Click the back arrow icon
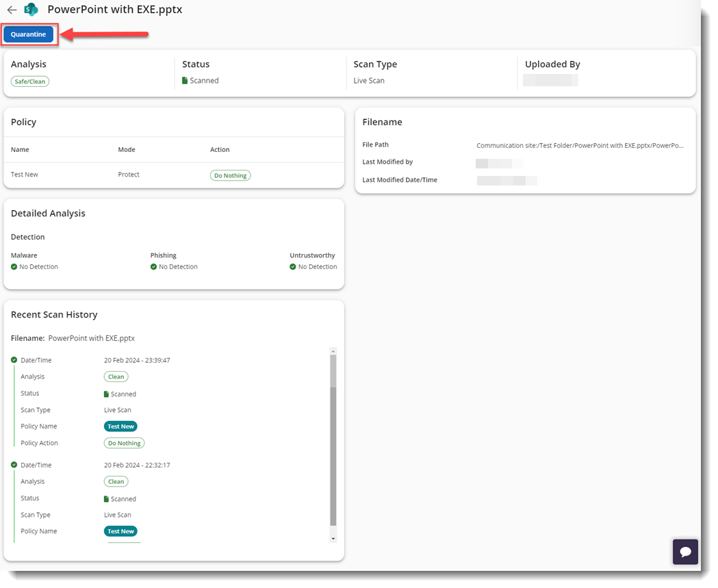Viewport: 718px width, 588px height. (12, 10)
